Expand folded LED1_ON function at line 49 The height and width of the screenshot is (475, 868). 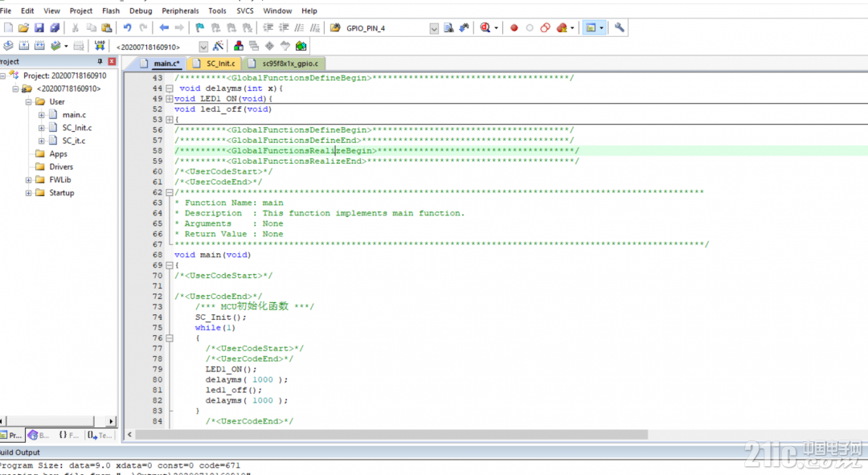[170, 99]
